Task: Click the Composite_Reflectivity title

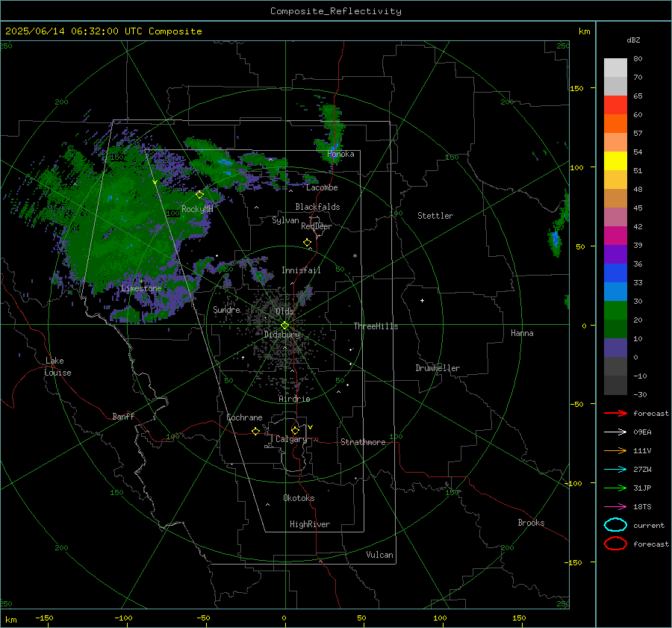Action: pos(336,11)
